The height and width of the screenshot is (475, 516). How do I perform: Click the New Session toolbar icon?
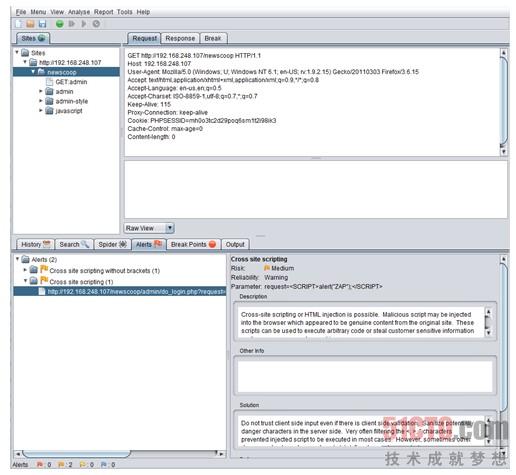click(x=19, y=24)
